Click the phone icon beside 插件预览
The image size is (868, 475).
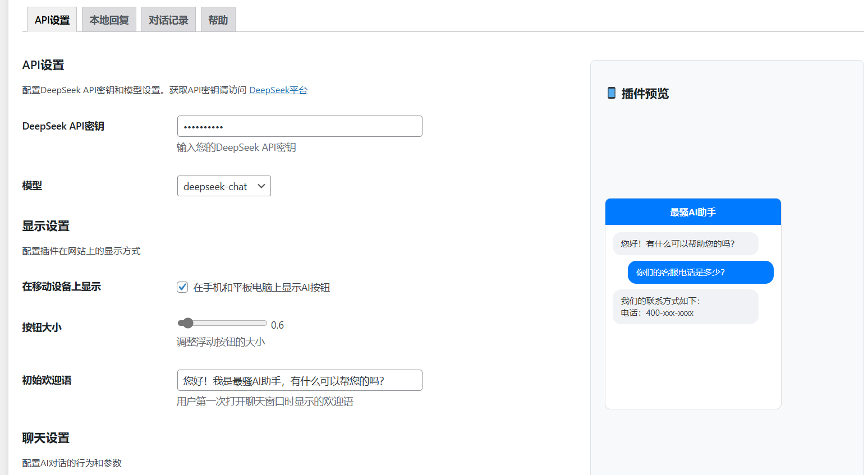611,93
